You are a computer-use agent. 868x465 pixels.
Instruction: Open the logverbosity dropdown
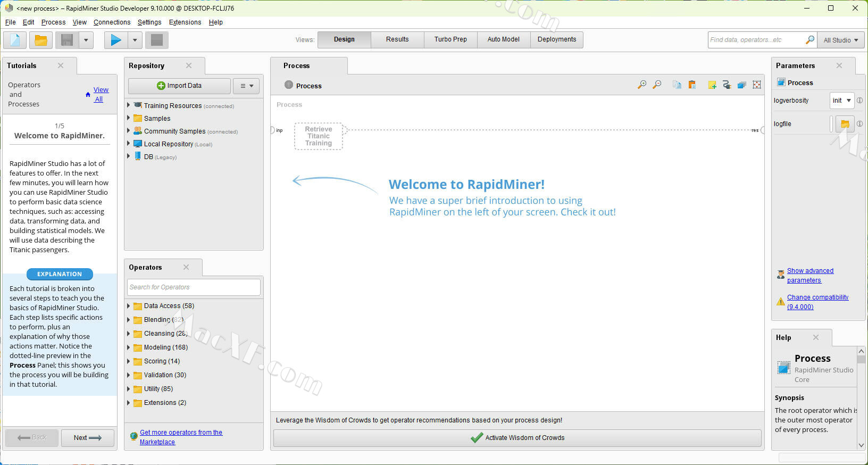(x=842, y=101)
